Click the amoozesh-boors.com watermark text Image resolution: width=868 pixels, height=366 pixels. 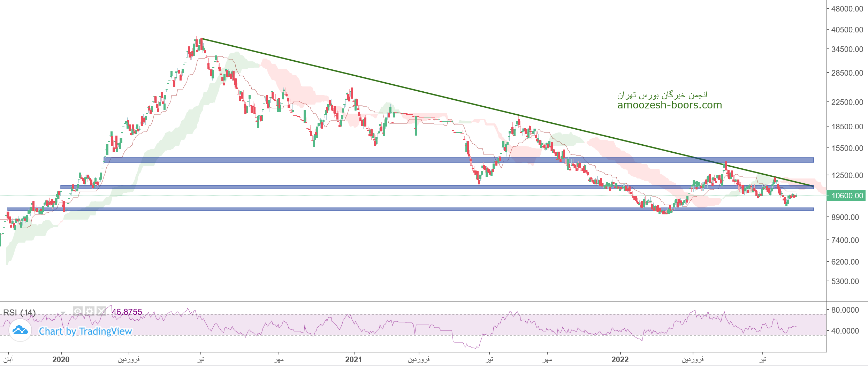669,105
